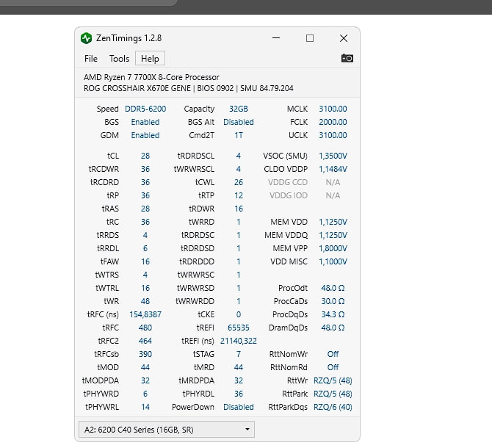Screen dimensions: 492x448
Task: Click the tCWL value 26
Action: (239, 182)
